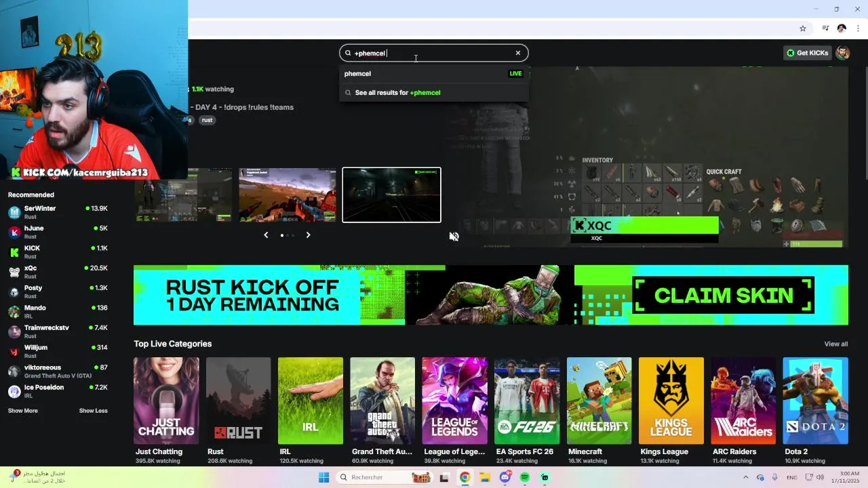This screenshot has width=868, height=488.
Task: Open Ice Poseidon channel avatar
Action: click(x=14, y=391)
